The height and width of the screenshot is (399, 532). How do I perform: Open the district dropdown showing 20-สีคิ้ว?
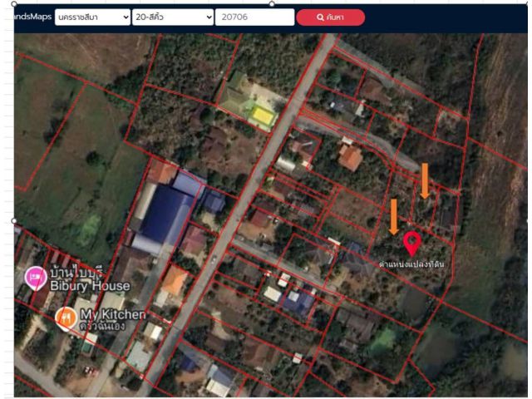(173, 17)
